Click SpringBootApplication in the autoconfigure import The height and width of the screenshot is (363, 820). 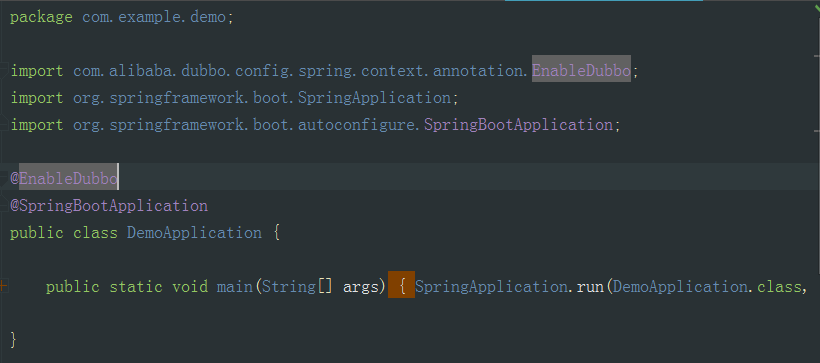coord(518,124)
